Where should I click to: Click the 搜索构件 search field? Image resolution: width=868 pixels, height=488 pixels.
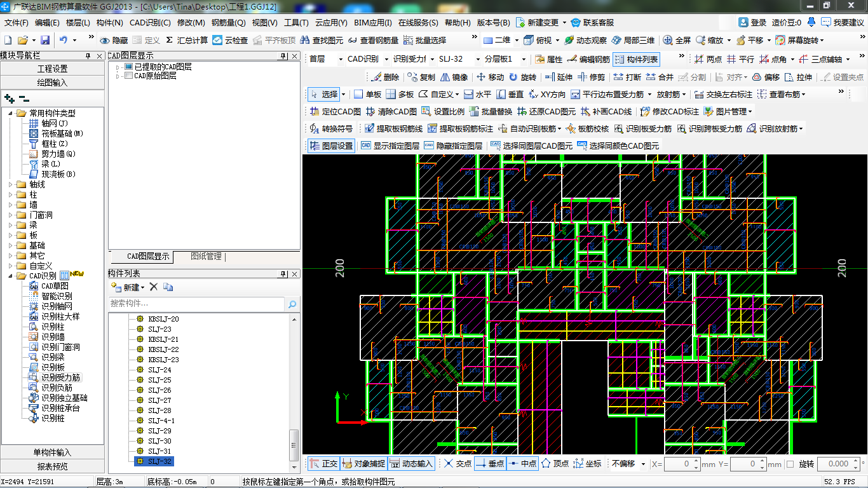(196, 304)
